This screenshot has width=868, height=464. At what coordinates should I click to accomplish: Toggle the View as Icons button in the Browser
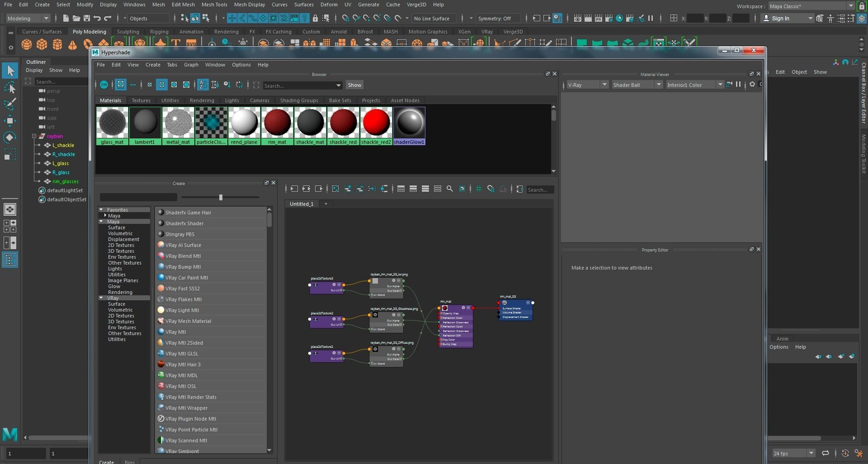(121, 85)
